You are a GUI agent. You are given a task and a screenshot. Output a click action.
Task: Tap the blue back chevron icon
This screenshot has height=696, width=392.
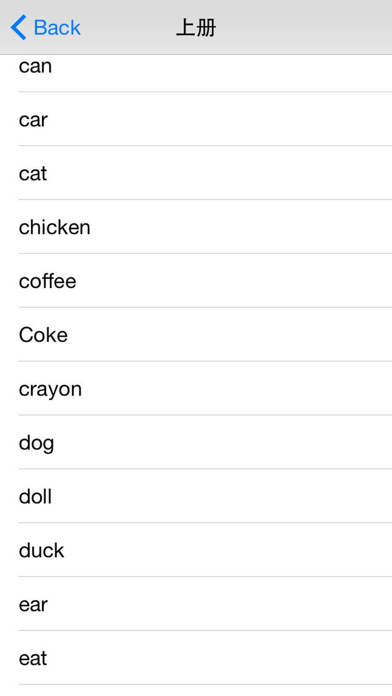tap(19, 28)
